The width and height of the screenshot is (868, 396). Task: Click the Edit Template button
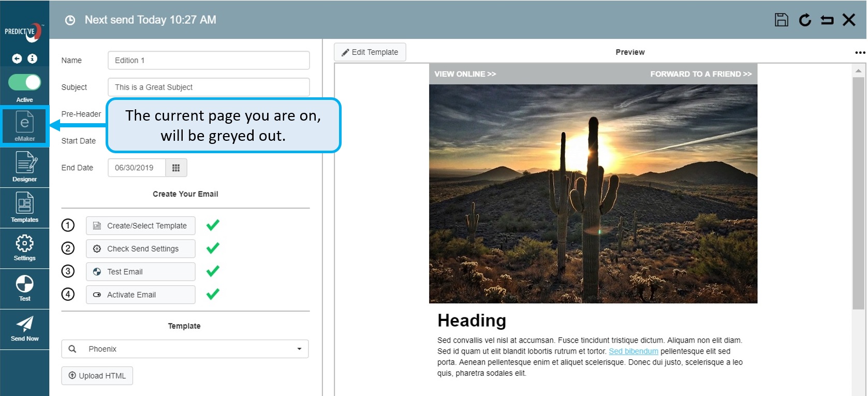pos(370,52)
